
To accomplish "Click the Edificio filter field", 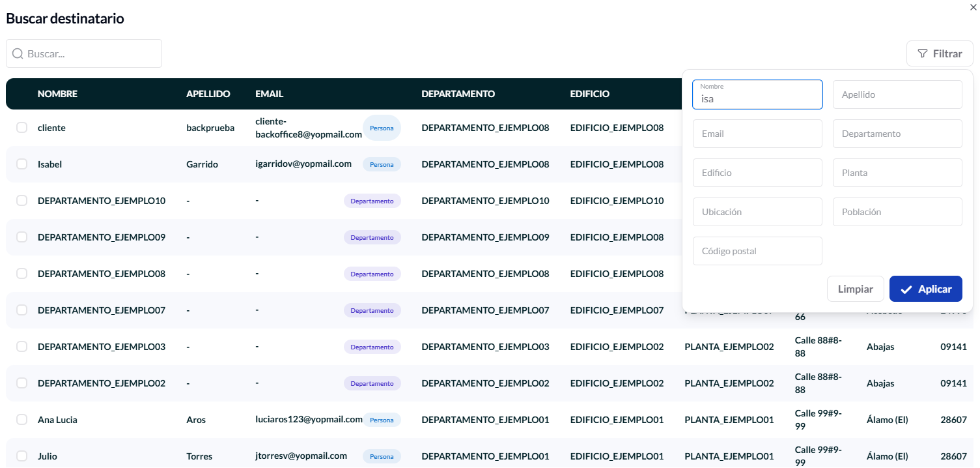I will [757, 173].
